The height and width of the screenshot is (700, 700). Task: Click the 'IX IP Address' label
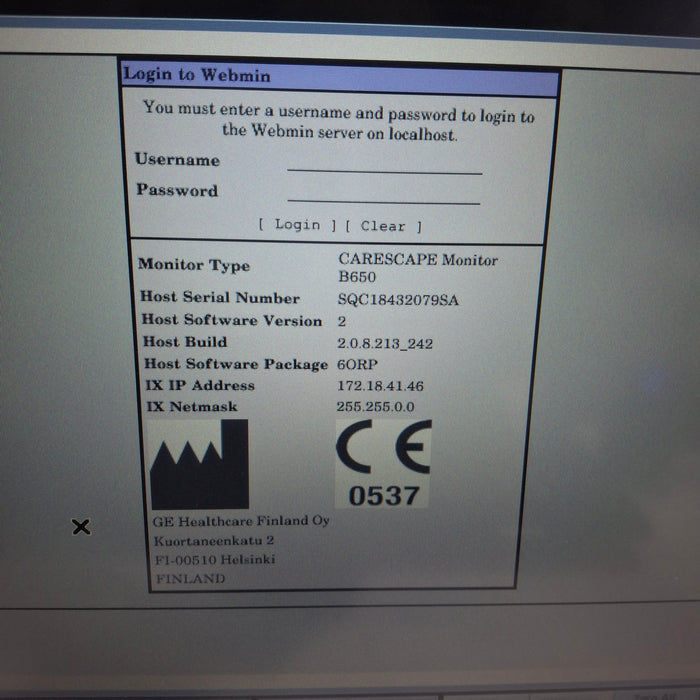click(200, 385)
